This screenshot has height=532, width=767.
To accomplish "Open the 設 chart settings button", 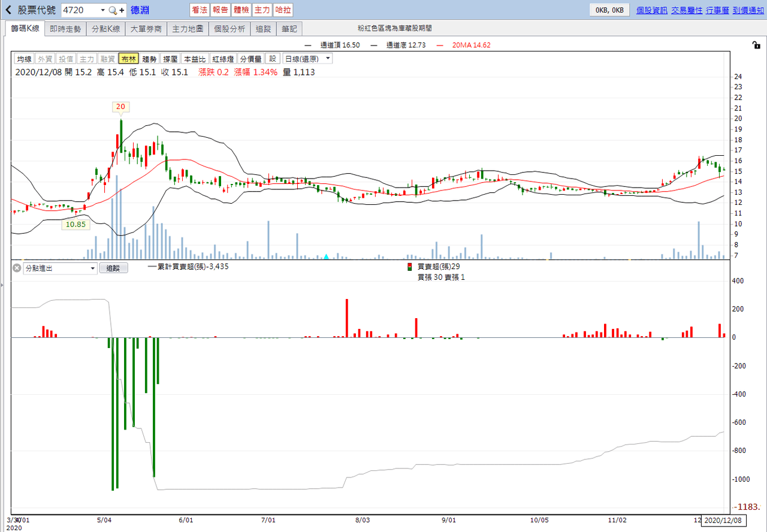I will (273, 59).
